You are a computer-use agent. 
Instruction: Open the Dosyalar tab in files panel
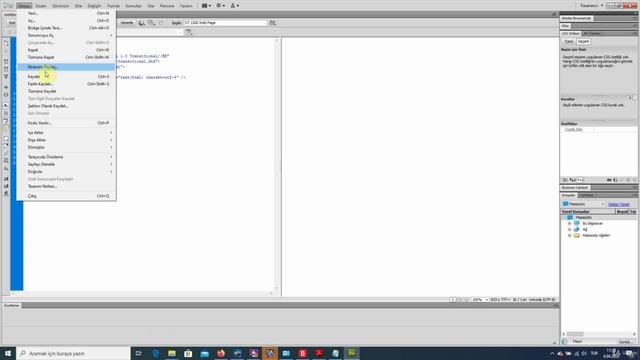point(568,196)
